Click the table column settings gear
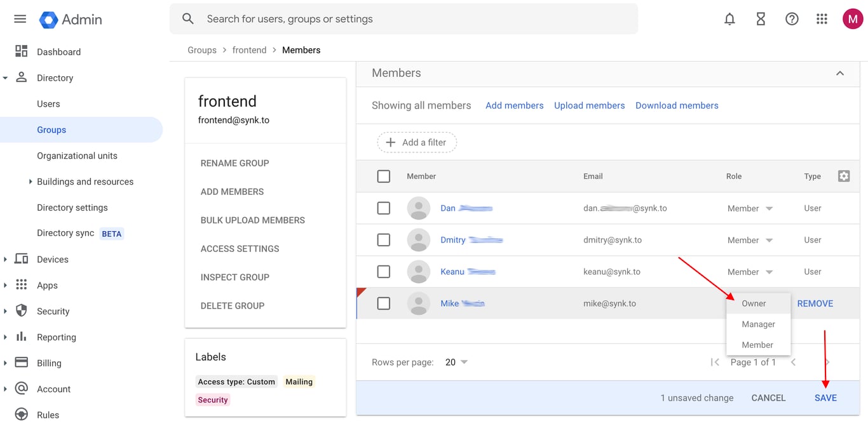Image resolution: width=868 pixels, height=424 pixels. click(844, 176)
